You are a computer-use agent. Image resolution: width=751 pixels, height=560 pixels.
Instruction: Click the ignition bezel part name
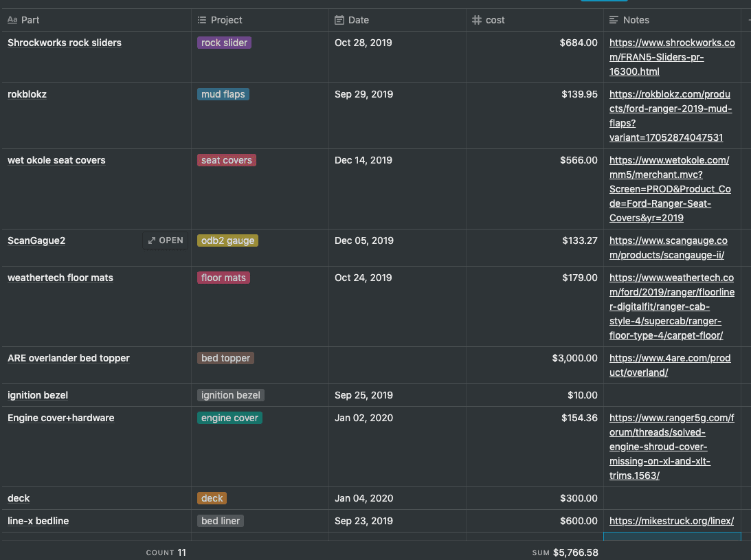(38, 395)
